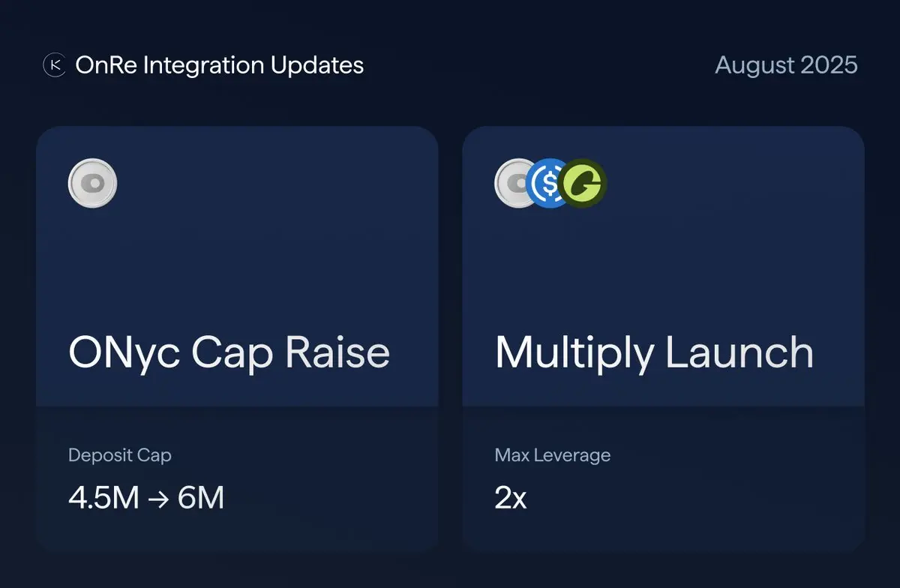Screen dimensions: 900x588
Task: Click the Kamino logo icon in header
Action: pos(54,65)
